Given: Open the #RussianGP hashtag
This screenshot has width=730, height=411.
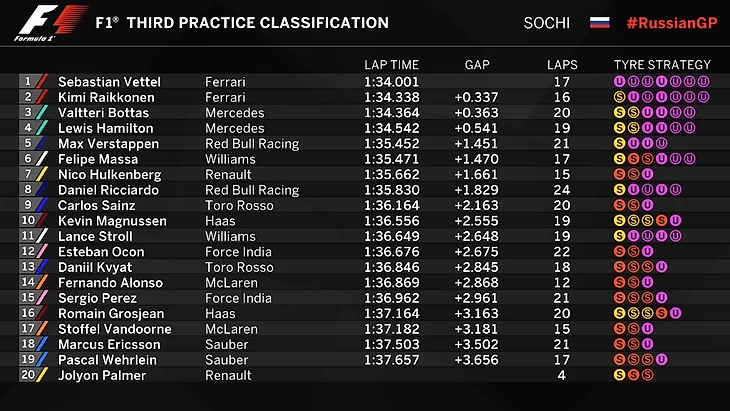Looking at the screenshot, I should click(x=669, y=22).
